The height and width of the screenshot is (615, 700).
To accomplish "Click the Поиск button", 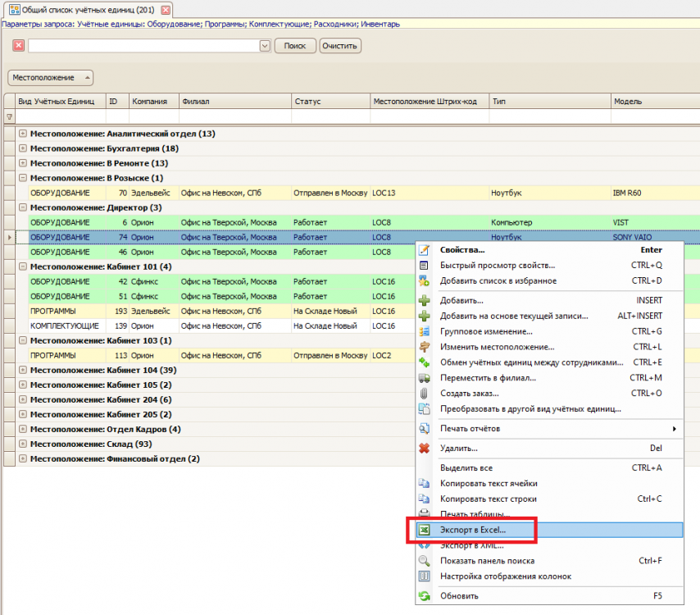I will [295, 46].
